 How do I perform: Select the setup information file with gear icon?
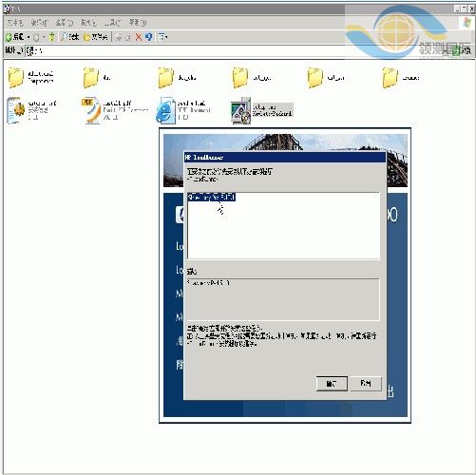coord(31,110)
